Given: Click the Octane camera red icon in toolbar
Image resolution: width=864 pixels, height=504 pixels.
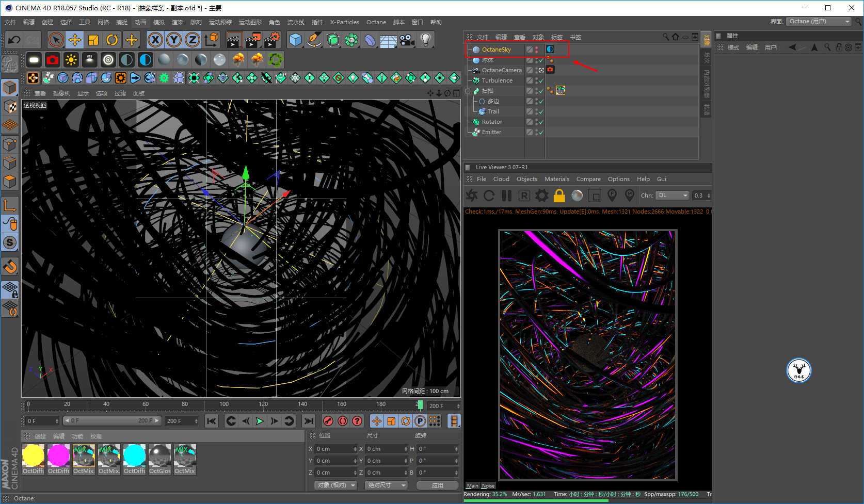Looking at the screenshot, I should click(53, 60).
